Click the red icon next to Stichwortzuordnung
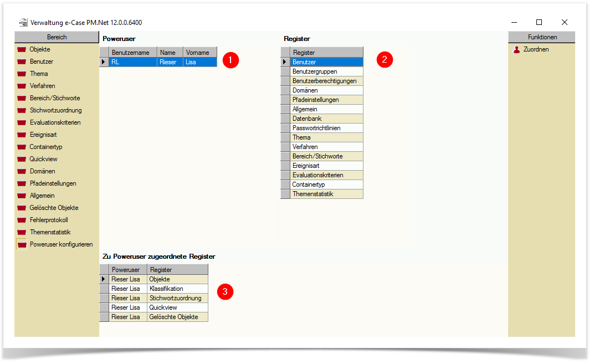Screen dimensions: 594x364 [x=22, y=111]
